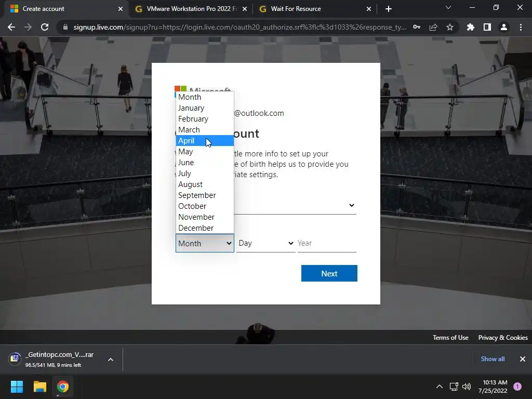Open the Day dropdown
Image resolution: width=532 pixels, height=399 pixels.
click(x=265, y=243)
